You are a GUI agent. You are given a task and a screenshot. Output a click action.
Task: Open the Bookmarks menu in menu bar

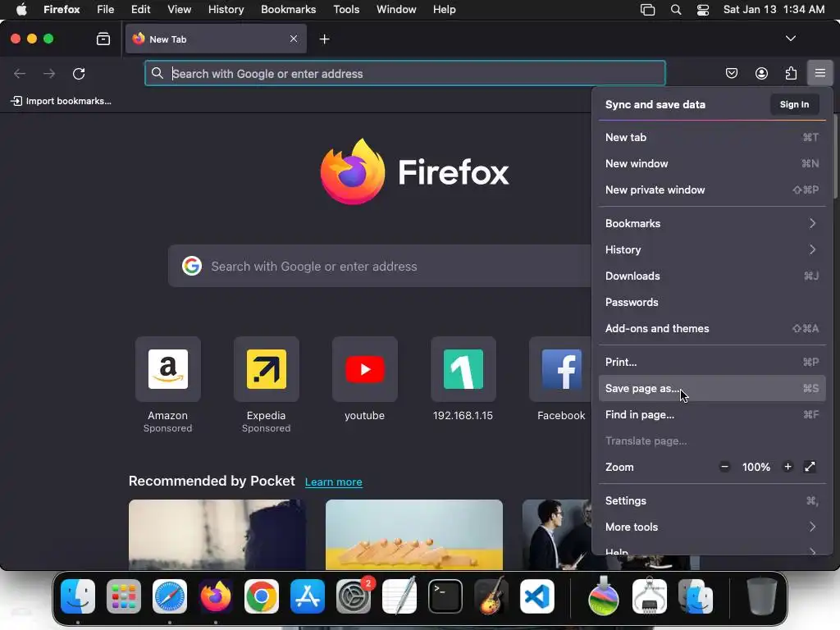[288, 9]
